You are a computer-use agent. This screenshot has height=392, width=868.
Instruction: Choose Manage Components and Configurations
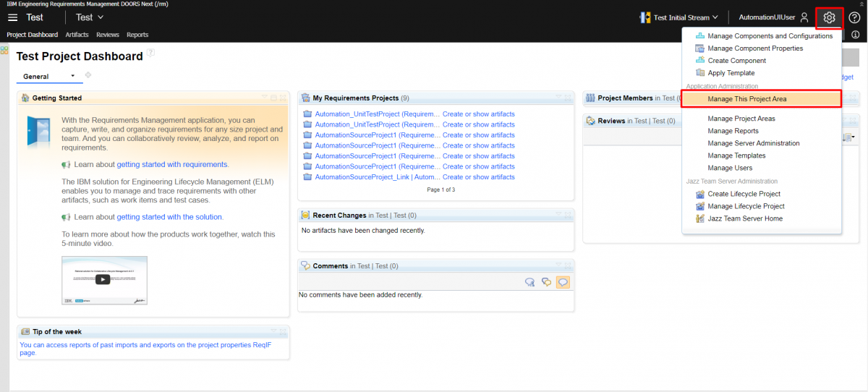(770, 36)
